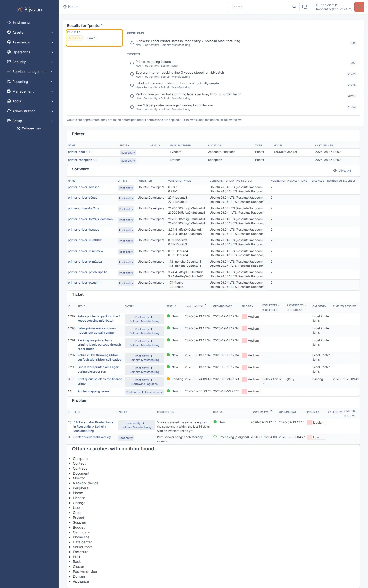Expand the Reporting menu chevron

click(52, 82)
